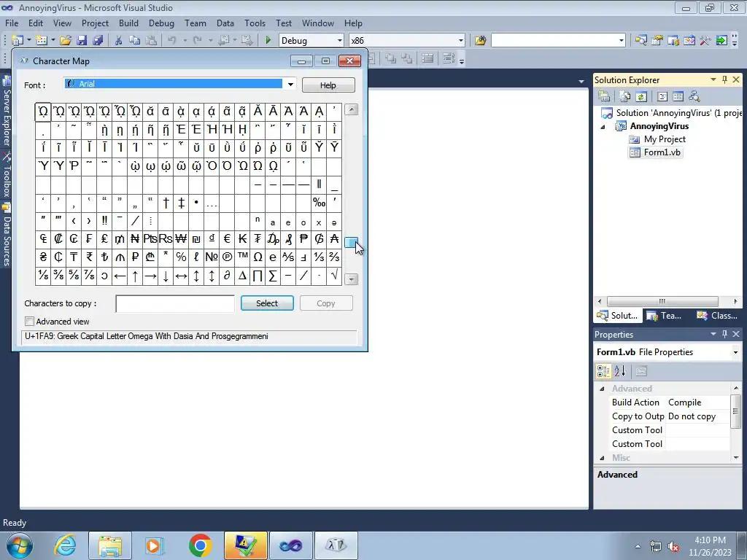Open the Tools menu
This screenshot has height=560, width=747.
(x=255, y=23)
